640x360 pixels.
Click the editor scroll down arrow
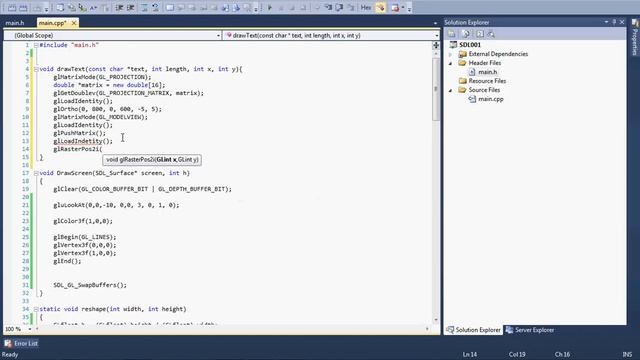436,320
